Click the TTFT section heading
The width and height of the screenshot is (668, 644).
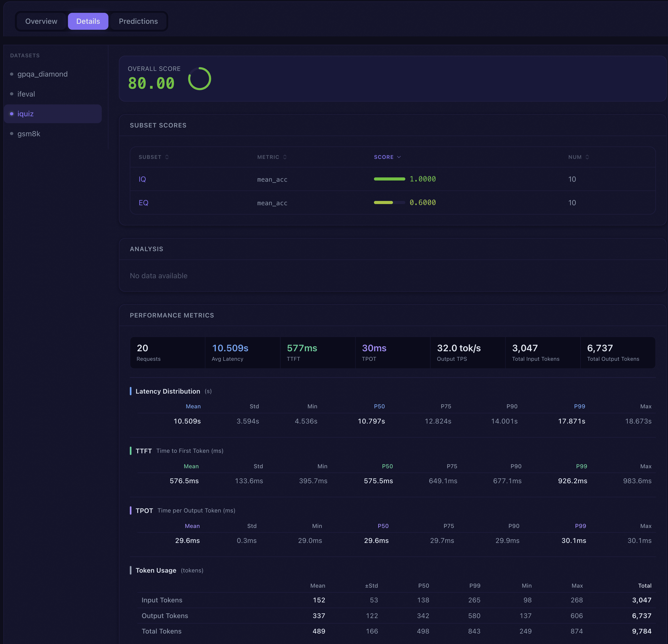pyautogui.click(x=144, y=451)
